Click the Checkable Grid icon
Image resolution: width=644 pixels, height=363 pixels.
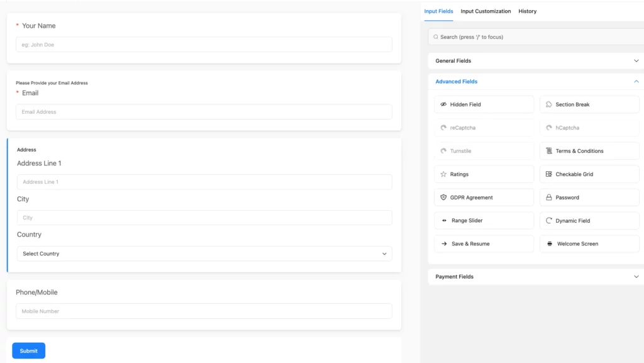pos(548,174)
